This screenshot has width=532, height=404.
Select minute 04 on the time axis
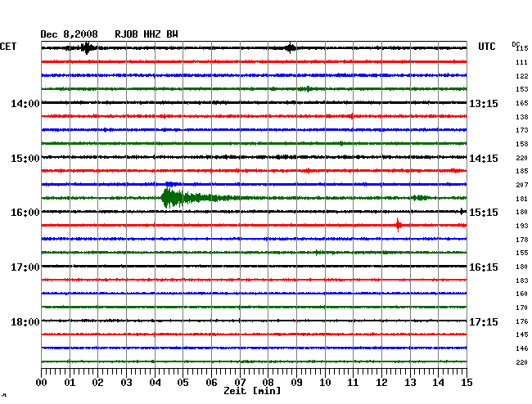(155, 382)
